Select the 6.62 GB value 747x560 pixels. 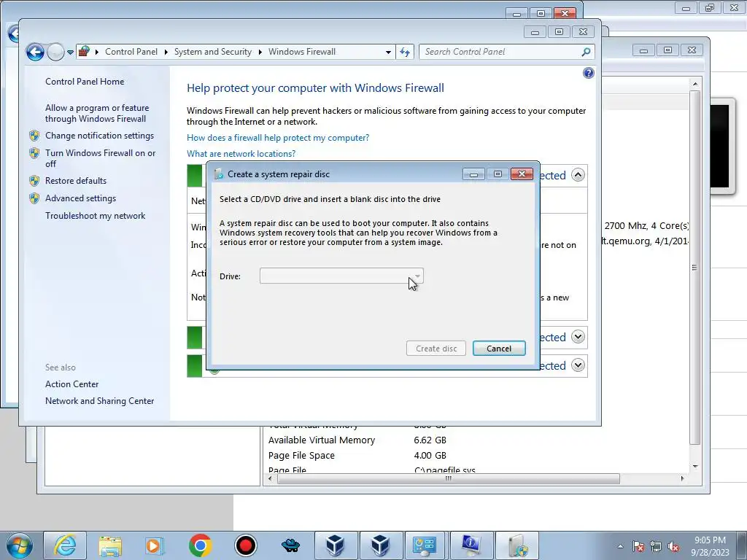[x=430, y=440]
